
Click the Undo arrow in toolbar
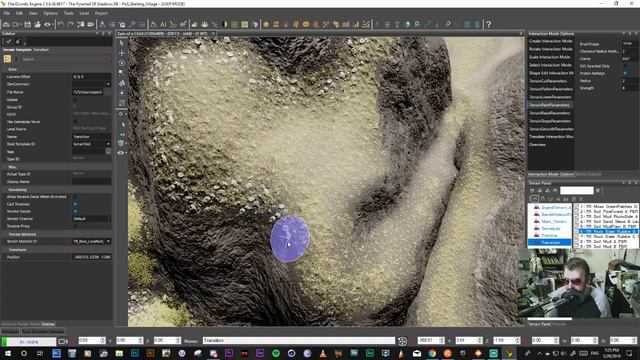click(x=60, y=24)
